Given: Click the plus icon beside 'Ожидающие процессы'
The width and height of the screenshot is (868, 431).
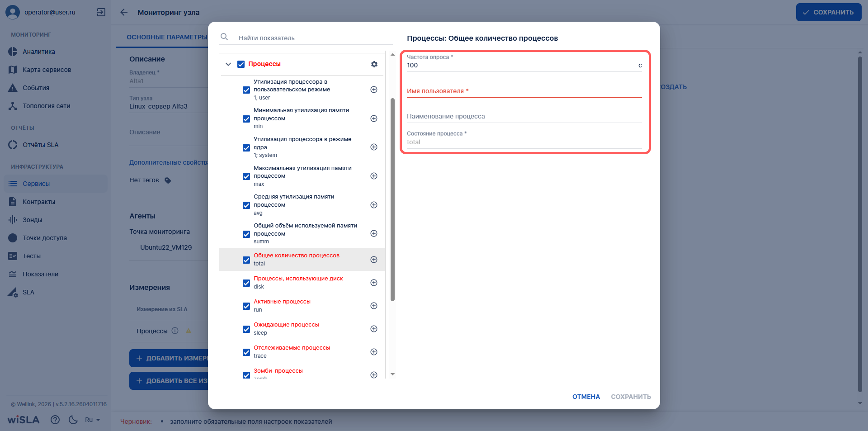Looking at the screenshot, I should [374, 329].
